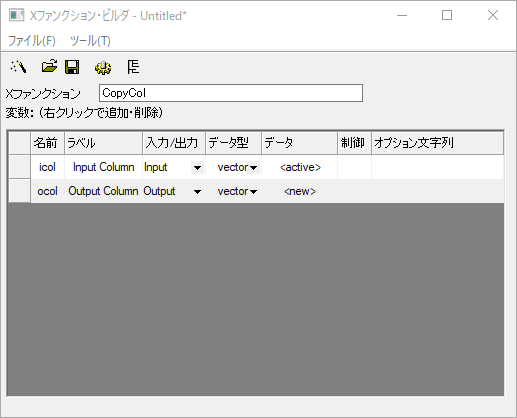Viewport: 517px width, 418px height.
Task: Open the vector data type dropdown for icol
Action: coord(253,167)
